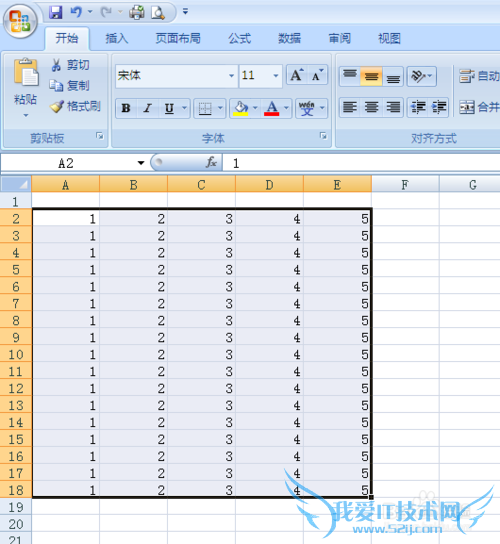The width and height of the screenshot is (500, 544).
Task: Toggle italic formatting
Action: [x=148, y=108]
